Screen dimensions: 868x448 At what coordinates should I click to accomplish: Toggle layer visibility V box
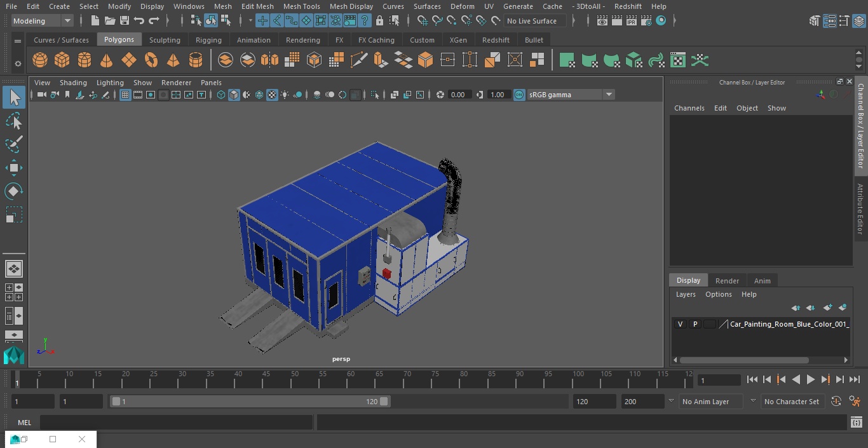coord(681,324)
